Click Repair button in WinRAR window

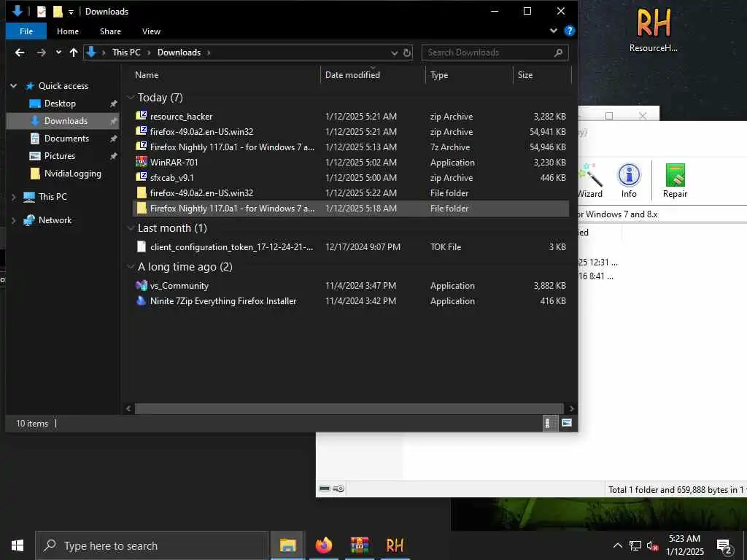pos(675,181)
